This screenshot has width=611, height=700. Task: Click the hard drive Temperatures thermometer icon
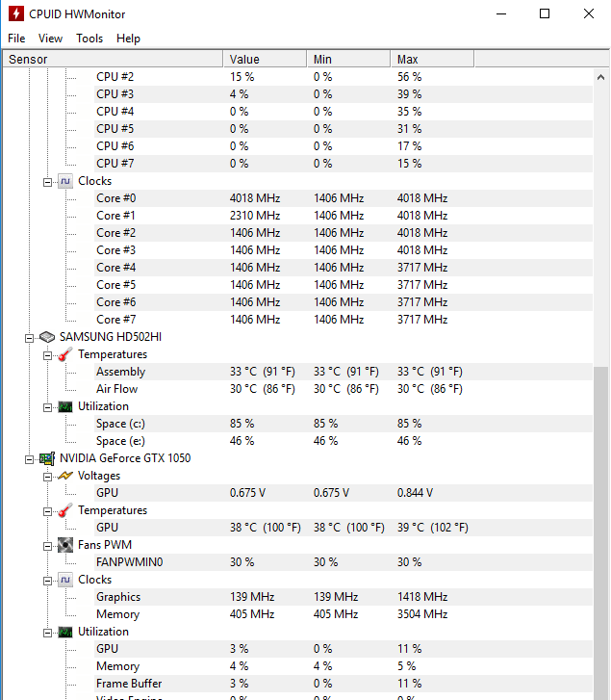[65, 354]
